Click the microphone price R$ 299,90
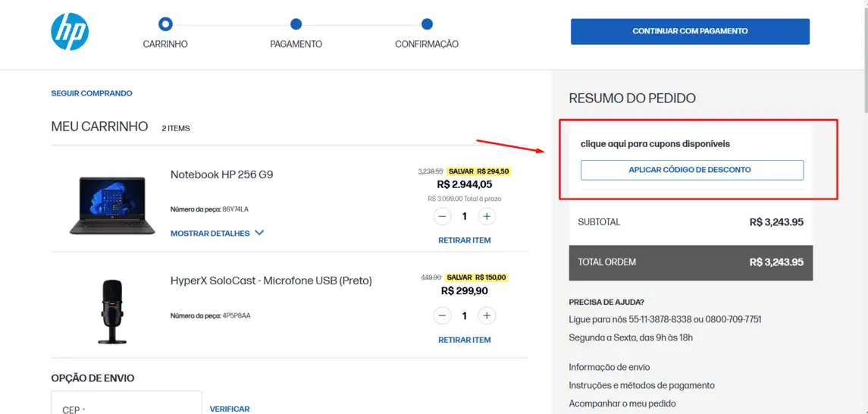The height and width of the screenshot is (414, 868). click(x=465, y=290)
